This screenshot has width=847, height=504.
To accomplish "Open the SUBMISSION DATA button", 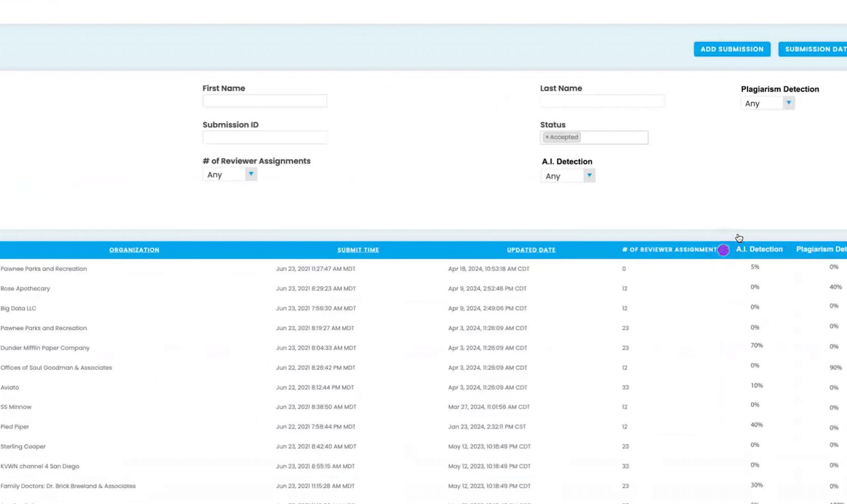I will point(813,49).
